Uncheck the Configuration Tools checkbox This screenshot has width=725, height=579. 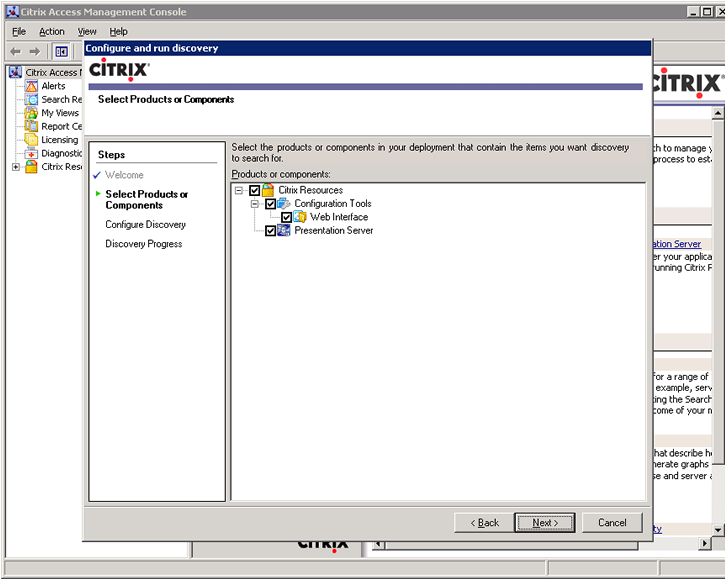tap(270, 203)
